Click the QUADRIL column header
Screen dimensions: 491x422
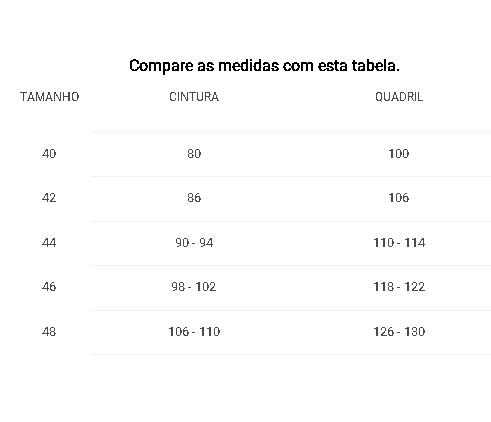coord(399,97)
